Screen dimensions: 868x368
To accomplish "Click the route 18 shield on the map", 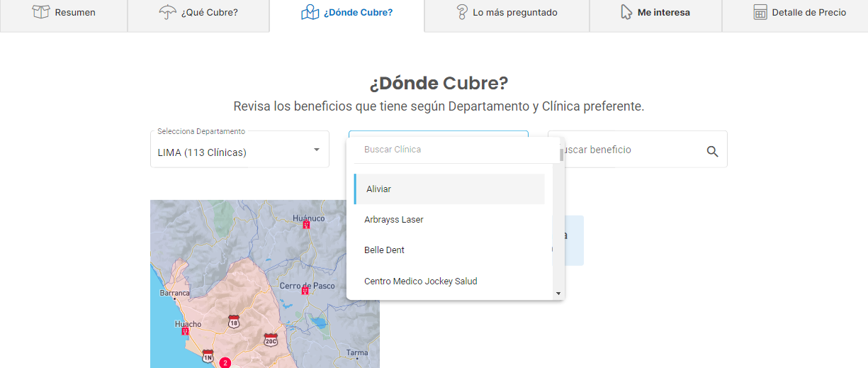I will 234,322.
